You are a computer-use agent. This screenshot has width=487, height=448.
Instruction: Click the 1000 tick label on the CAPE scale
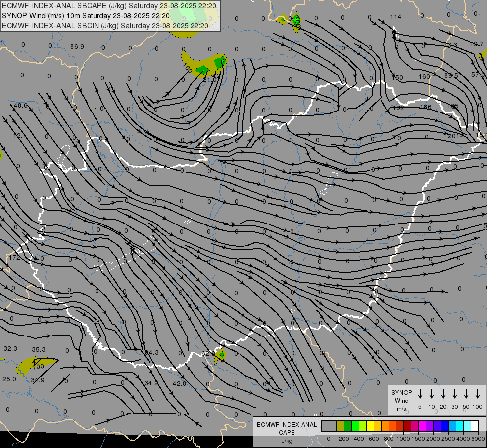pos(403,439)
